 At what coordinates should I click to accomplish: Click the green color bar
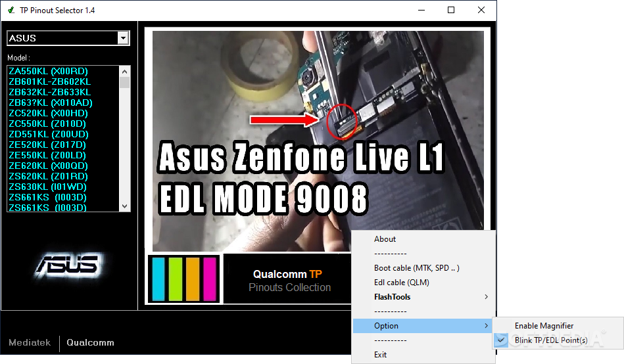click(x=176, y=279)
